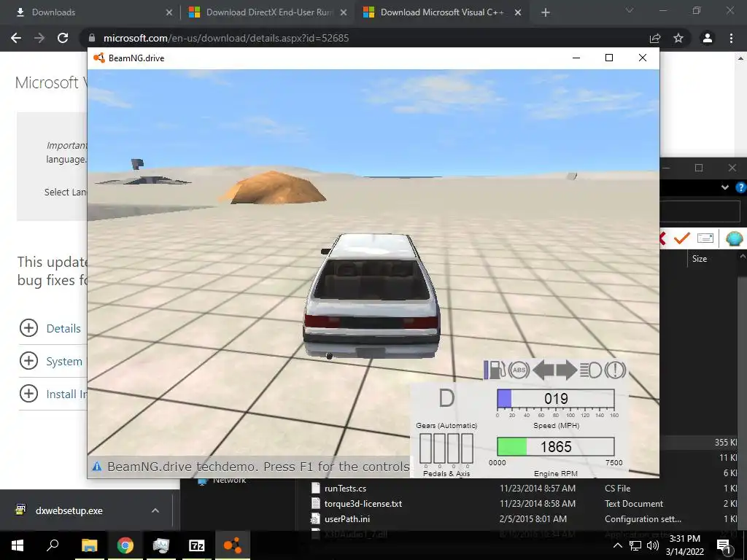747x560 pixels.
Task: Click the network icon in system tray
Action: (x=635, y=545)
